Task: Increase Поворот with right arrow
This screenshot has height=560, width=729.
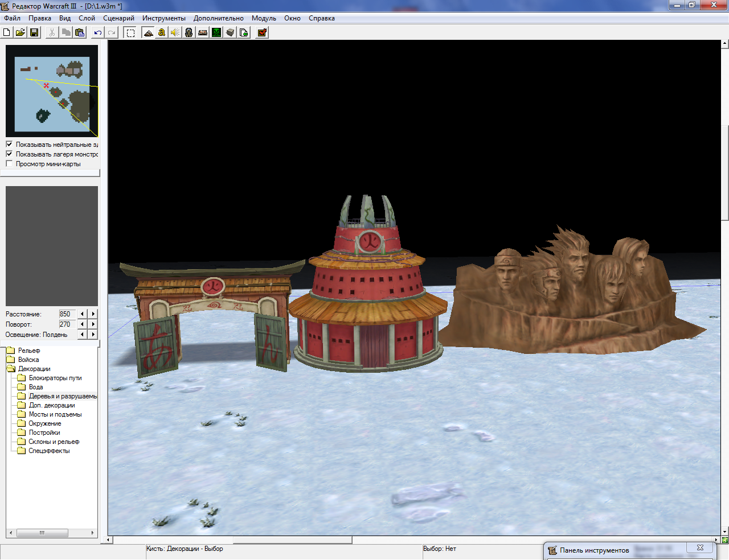Action: (x=93, y=324)
